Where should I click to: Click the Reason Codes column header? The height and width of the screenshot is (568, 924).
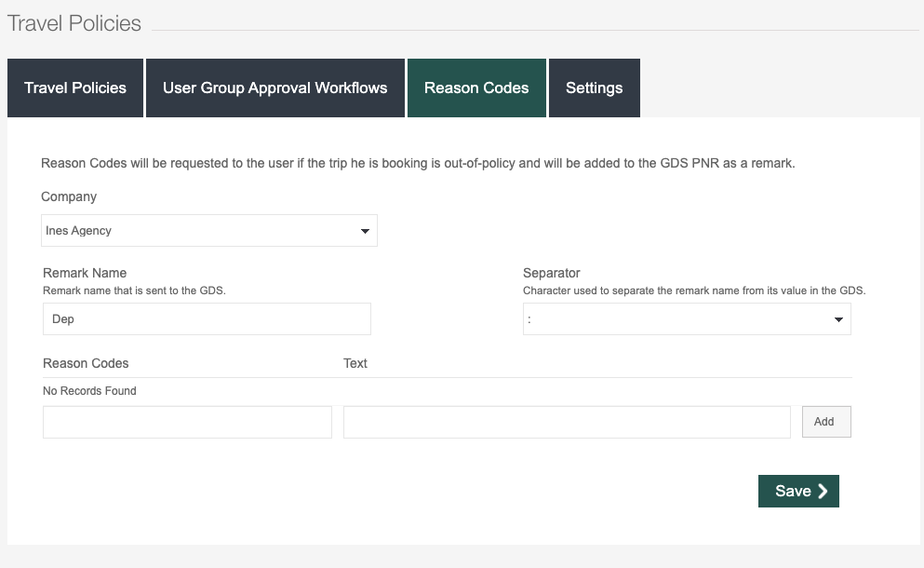coord(86,363)
